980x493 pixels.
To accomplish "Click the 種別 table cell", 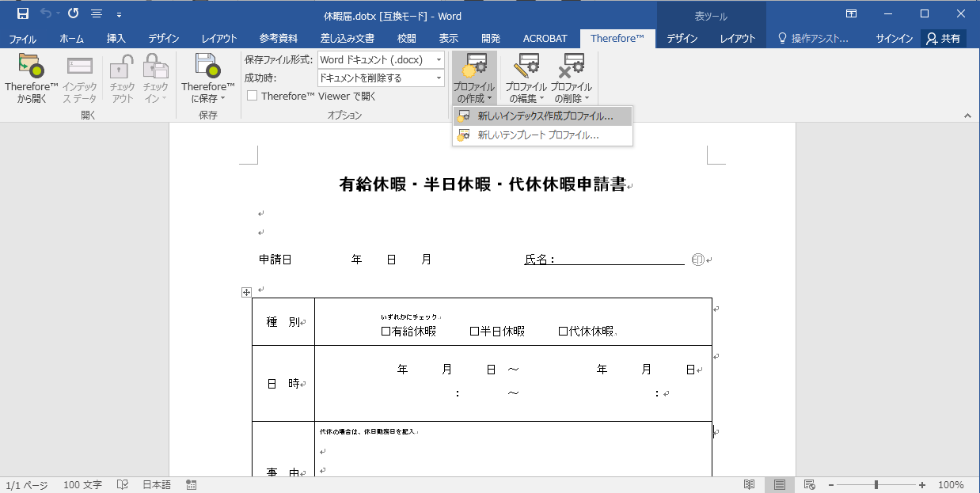I will point(283,322).
